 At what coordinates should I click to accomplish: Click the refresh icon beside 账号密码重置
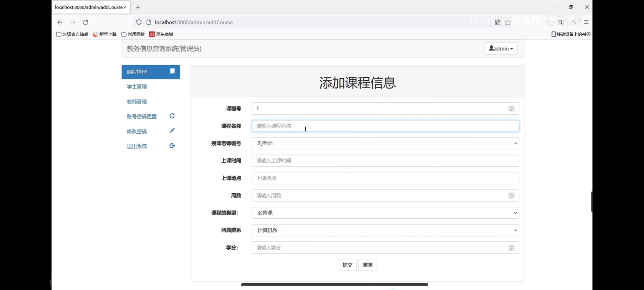172,116
